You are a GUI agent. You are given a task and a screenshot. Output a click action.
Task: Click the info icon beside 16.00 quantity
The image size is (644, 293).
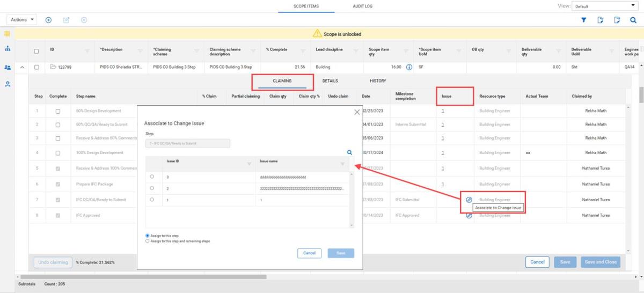(409, 67)
